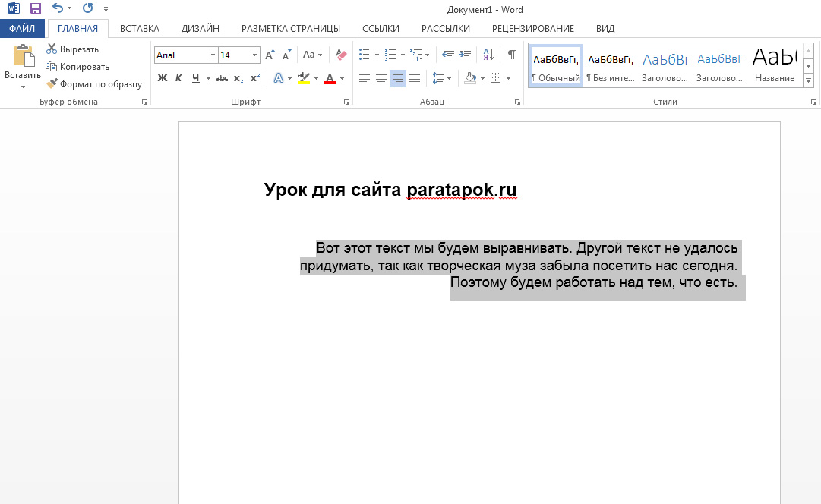821x504 pixels.
Task: Expand the font size dropdown showing 14
Action: [254, 55]
